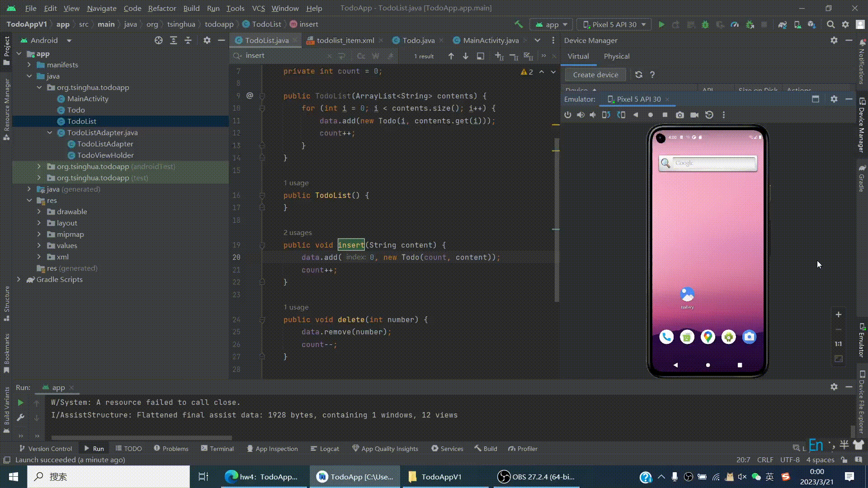Image resolution: width=868 pixels, height=488 pixels.
Task: Click the Make Project hammer icon
Action: [x=519, y=24]
